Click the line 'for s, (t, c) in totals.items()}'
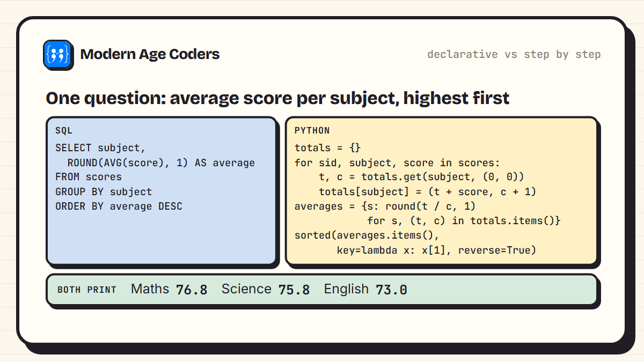The width and height of the screenshot is (644, 362). (x=464, y=220)
